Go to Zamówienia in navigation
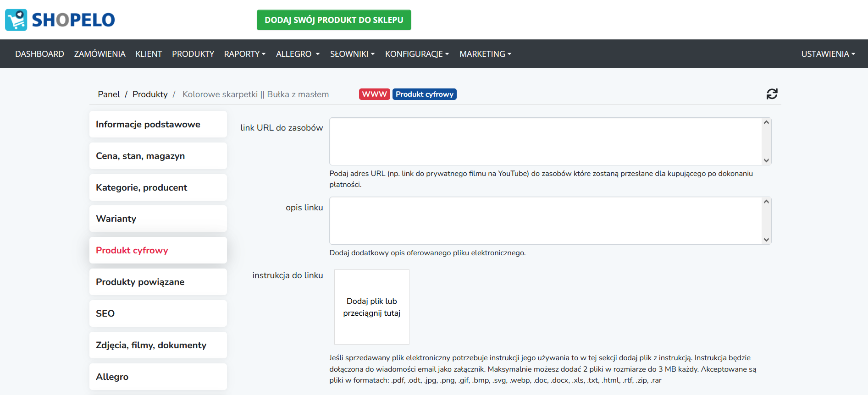The image size is (868, 395). click(x=100, y=54)
